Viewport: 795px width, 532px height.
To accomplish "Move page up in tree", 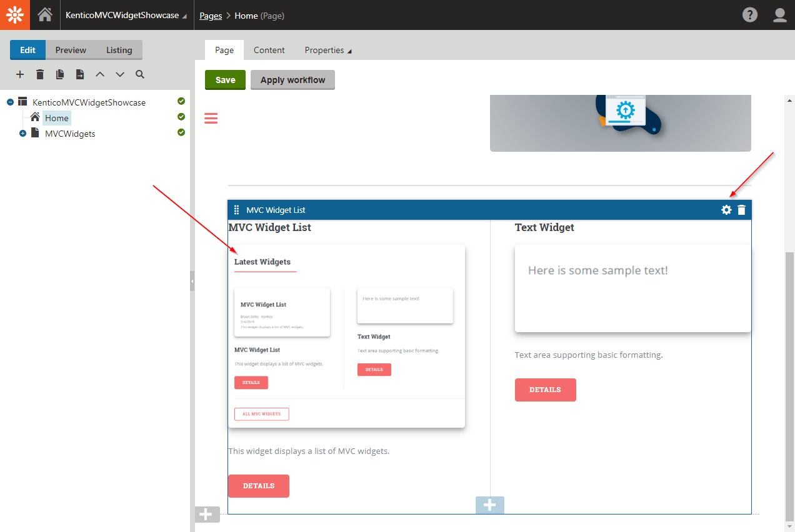I will point(100,74).
